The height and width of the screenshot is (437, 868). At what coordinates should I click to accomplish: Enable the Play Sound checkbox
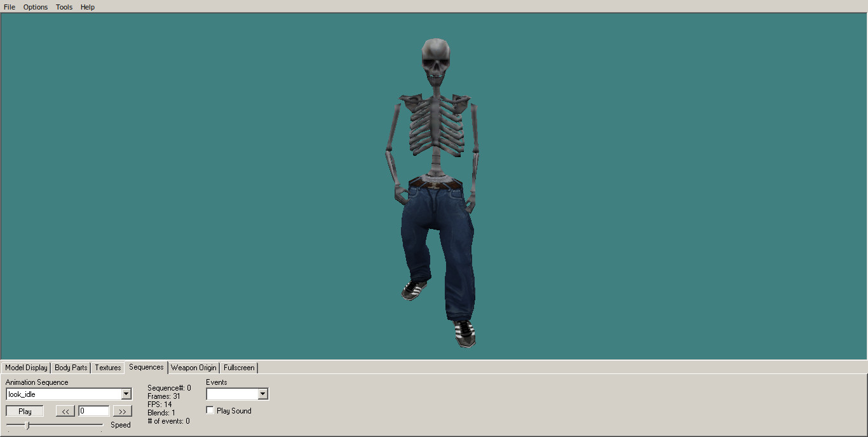point(210,410)
